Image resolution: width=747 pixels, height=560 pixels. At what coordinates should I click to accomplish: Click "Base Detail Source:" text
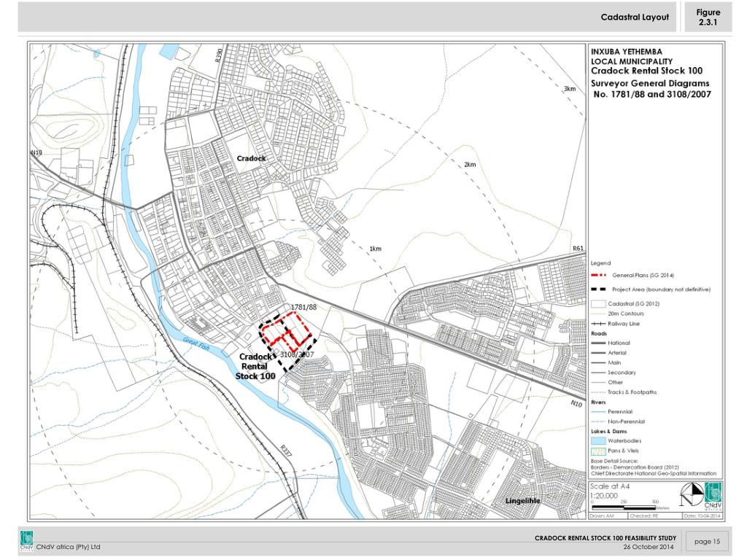pos(614,462)
